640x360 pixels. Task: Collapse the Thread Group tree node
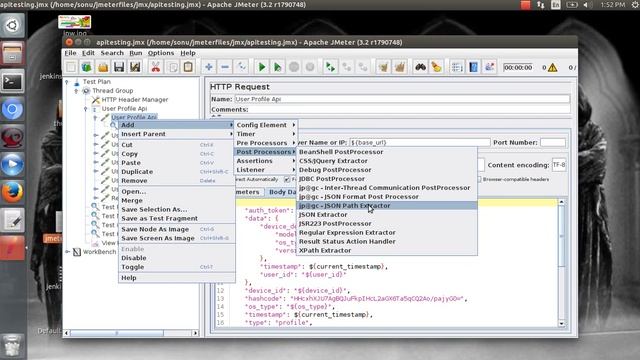pyautogui.click(x=76, y=91)
